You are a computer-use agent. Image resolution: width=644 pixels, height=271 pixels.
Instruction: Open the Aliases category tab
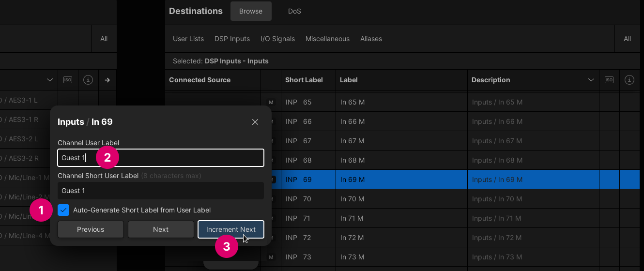coord(371,39)
